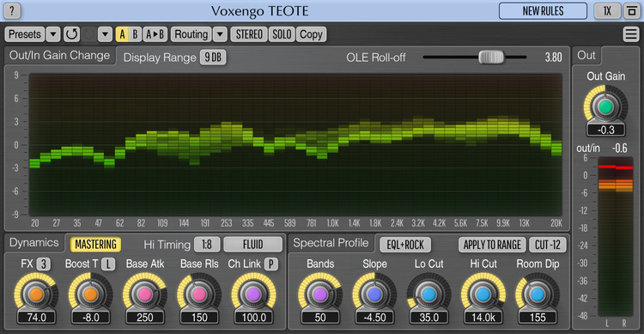Click the Base Rls knob
This screenshot has width=644, height=334.
click(x=199, y=295)
